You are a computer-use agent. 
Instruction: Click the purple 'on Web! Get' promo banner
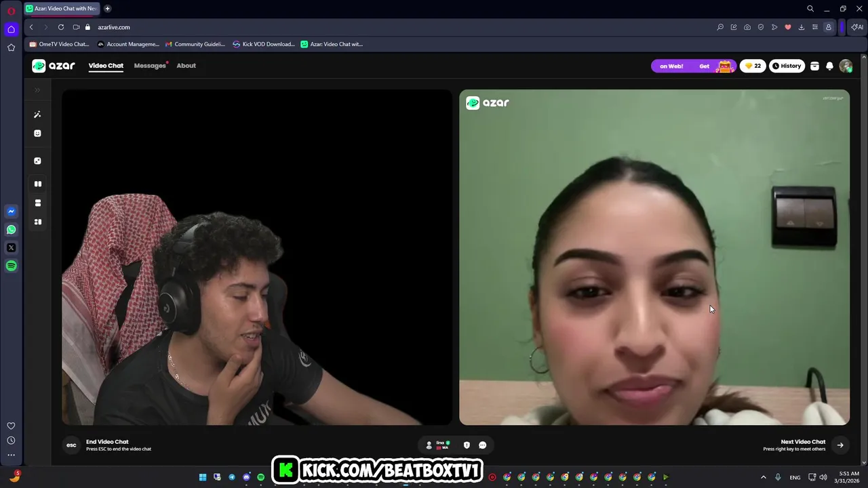693,66
